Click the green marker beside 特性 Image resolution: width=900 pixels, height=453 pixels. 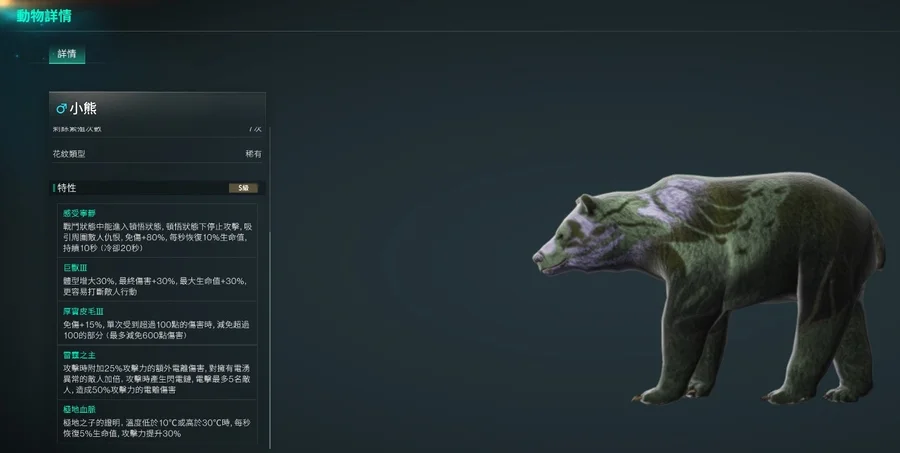point(54,188)
